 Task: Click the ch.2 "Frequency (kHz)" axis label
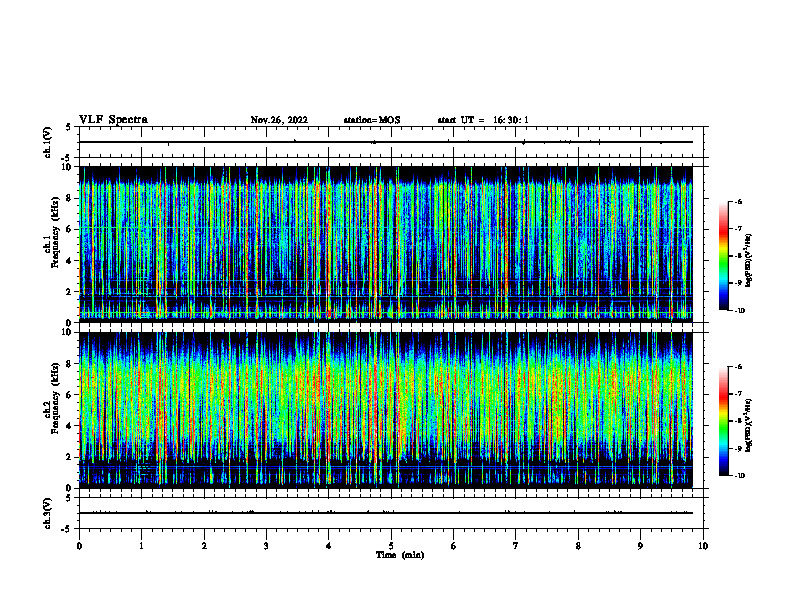[55, 398]
